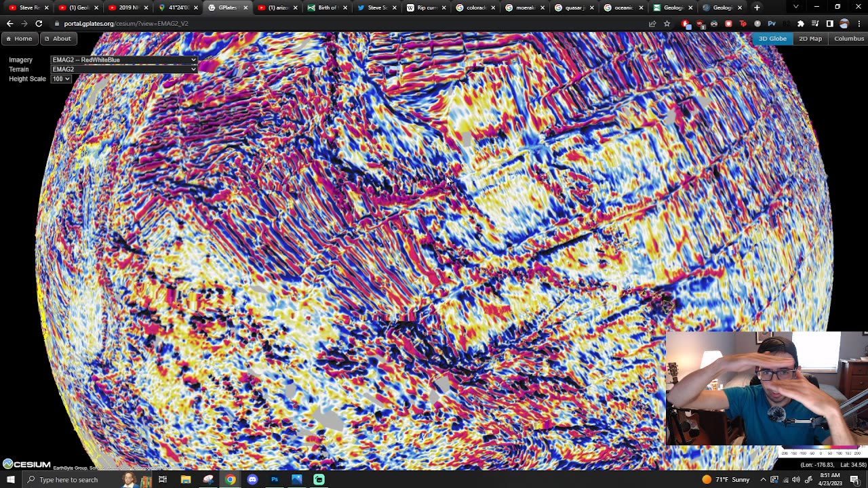Click the weather 71°F Sunny widget

726,480
